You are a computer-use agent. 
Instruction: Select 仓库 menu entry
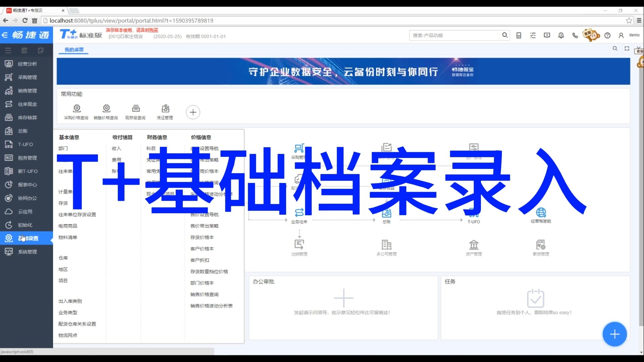pos(63,258)
